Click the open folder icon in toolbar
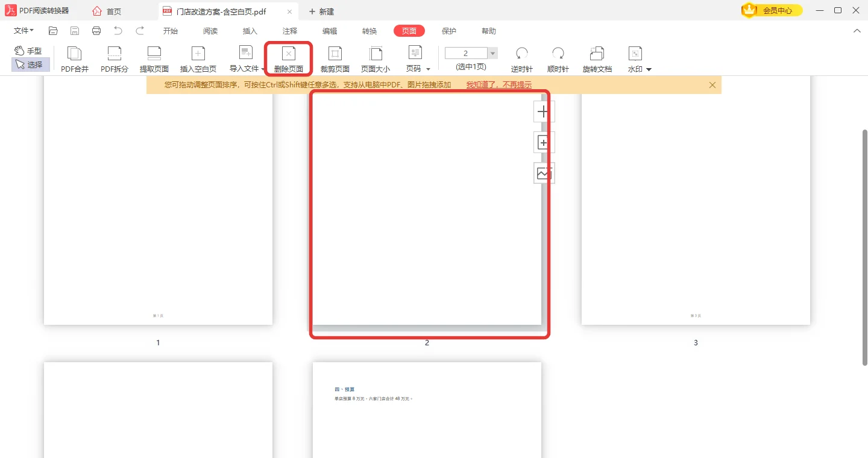868x458 pixels. click(x=53, y=31)
